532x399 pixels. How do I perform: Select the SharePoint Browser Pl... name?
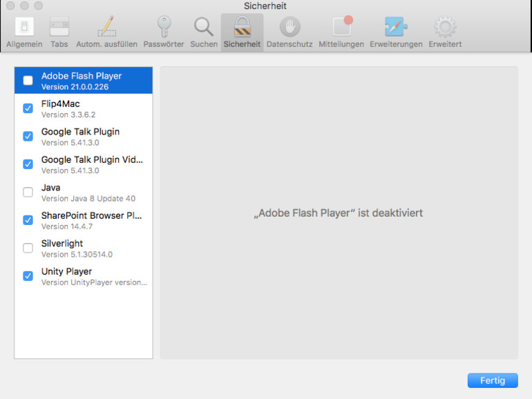[92, 215]
